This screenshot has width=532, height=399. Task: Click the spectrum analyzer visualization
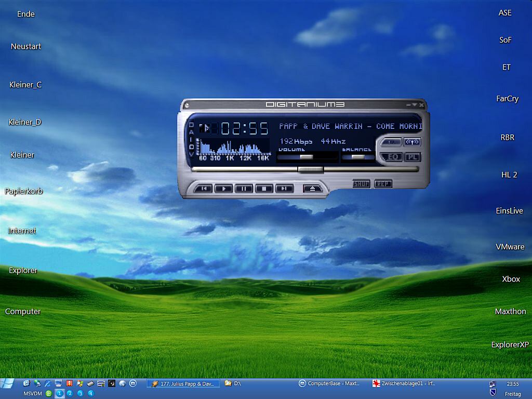point(234,147)
